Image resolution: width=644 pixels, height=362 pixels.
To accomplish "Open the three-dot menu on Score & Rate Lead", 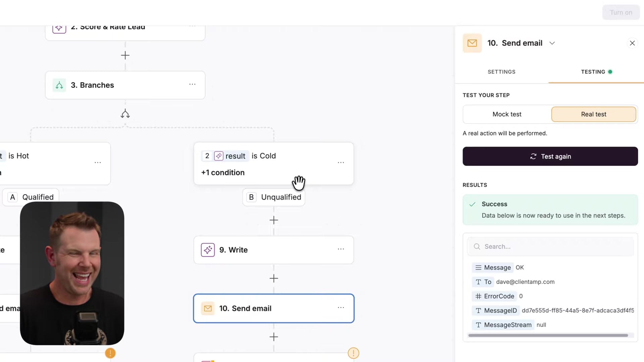I will 192,26.
